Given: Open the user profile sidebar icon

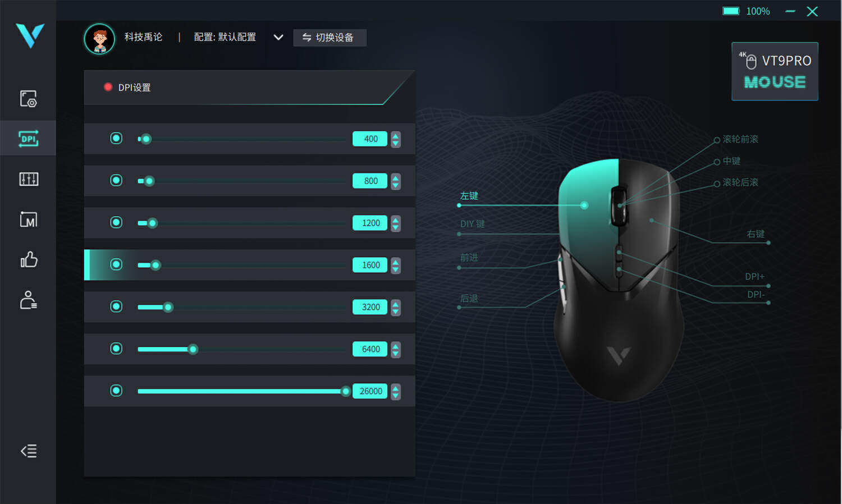Looking at the screenshot, I should [29, 300].
